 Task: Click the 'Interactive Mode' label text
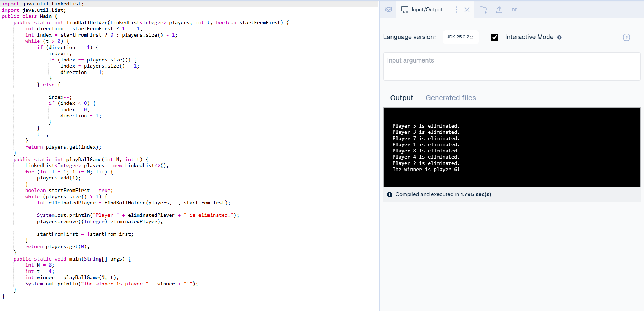point(529,37)
